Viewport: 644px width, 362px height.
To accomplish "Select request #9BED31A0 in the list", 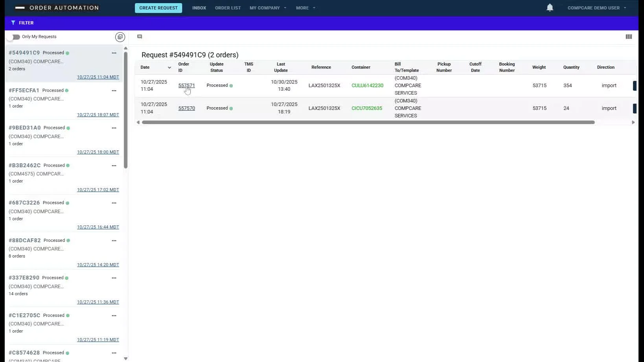I will (x=64, y=139).
